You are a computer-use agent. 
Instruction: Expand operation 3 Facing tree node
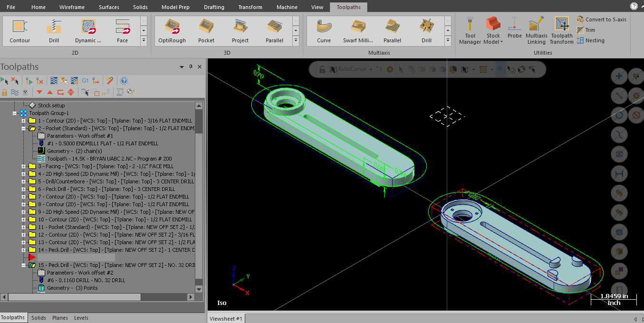click(23, 166)
